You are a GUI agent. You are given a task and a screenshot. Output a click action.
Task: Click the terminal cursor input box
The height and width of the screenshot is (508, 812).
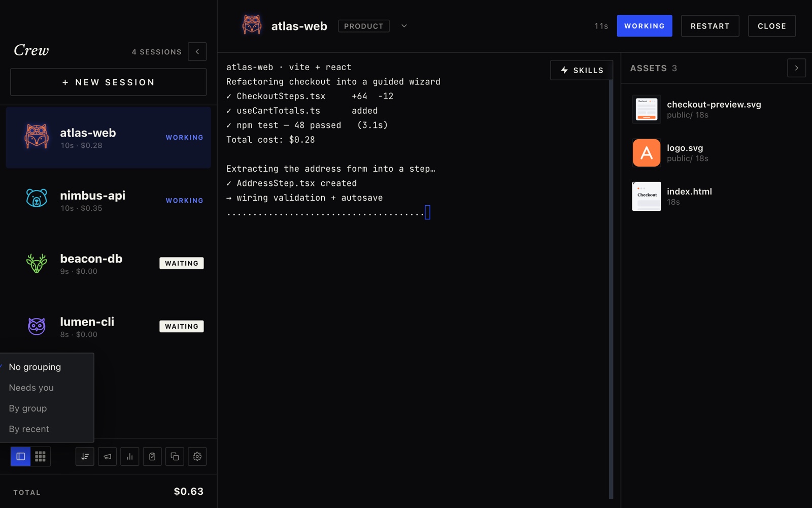[427, 212]
